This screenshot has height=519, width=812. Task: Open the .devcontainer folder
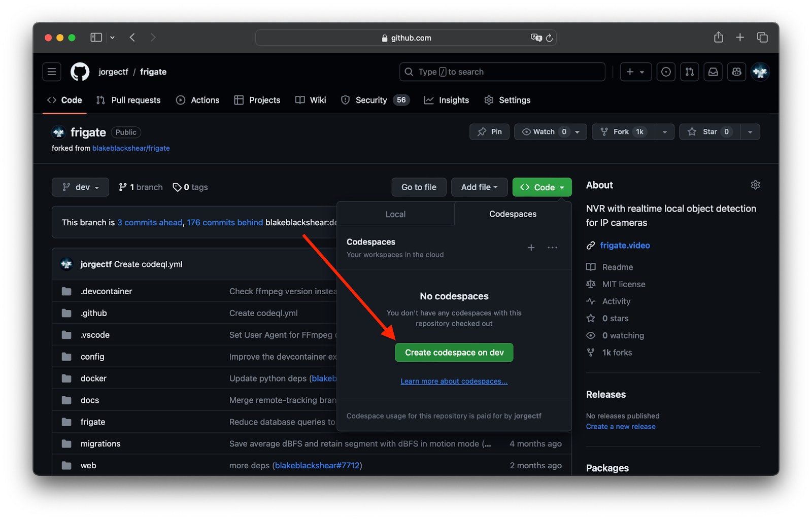(106, 291)
